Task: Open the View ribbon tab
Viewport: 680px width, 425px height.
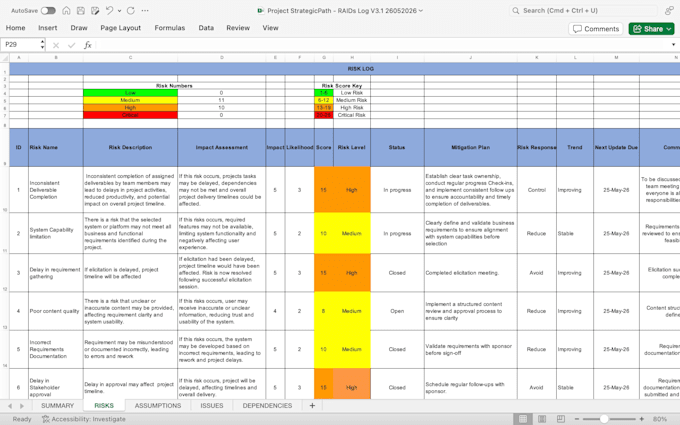Action: point(270,28)
